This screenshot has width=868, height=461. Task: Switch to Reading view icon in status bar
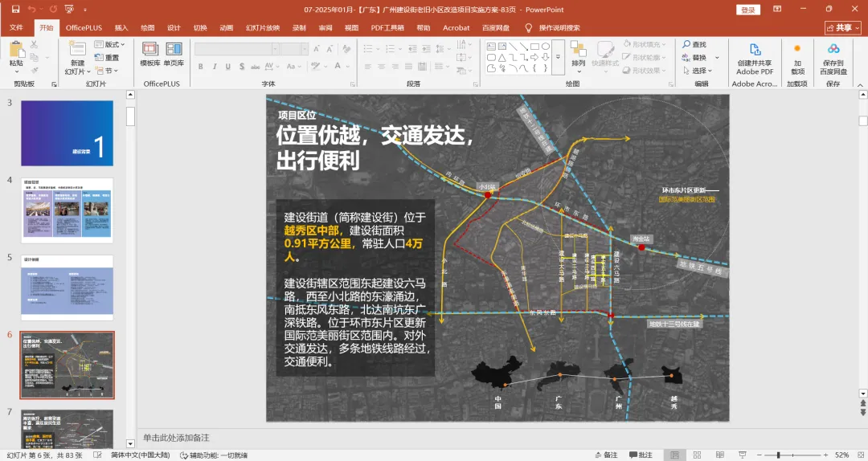tap(719, 455)
